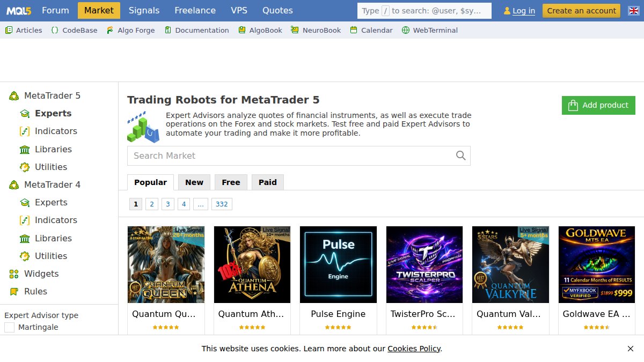644x362 pixels.
Task: Open the Freelance menu item
Action: [195, 10]
